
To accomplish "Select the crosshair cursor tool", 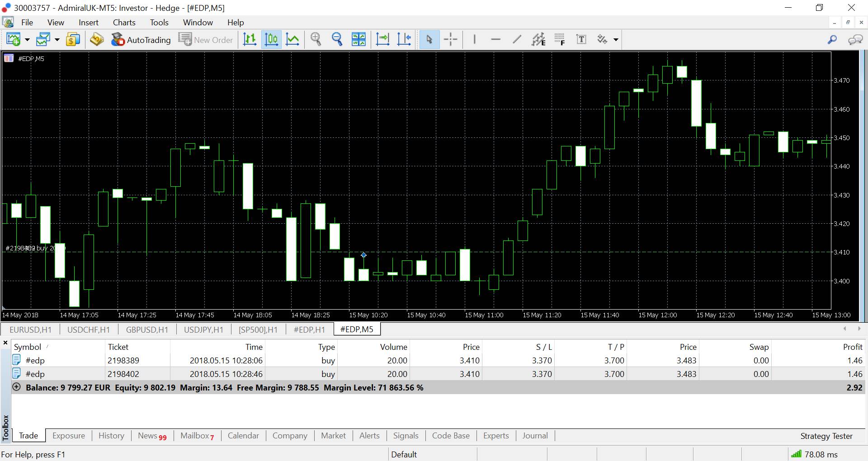I will [450, 40].
